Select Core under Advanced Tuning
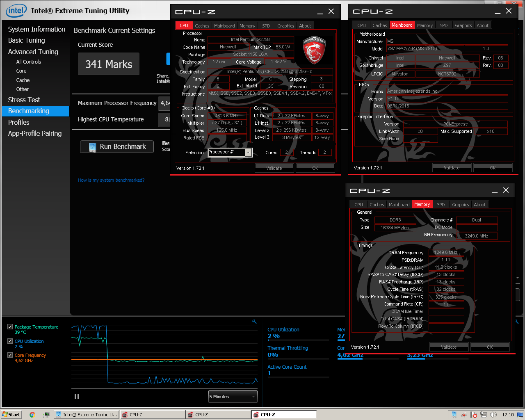 [x=21, y=71]
